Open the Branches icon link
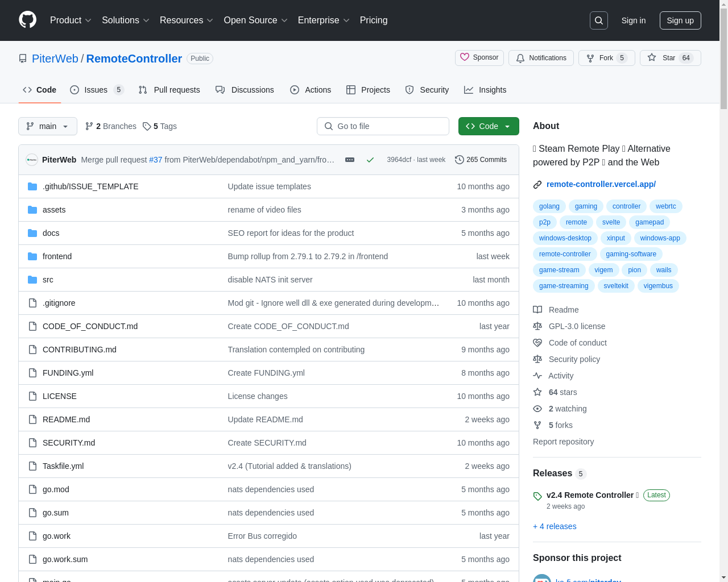Screen dimensions: 728x582 pos(111,126)
